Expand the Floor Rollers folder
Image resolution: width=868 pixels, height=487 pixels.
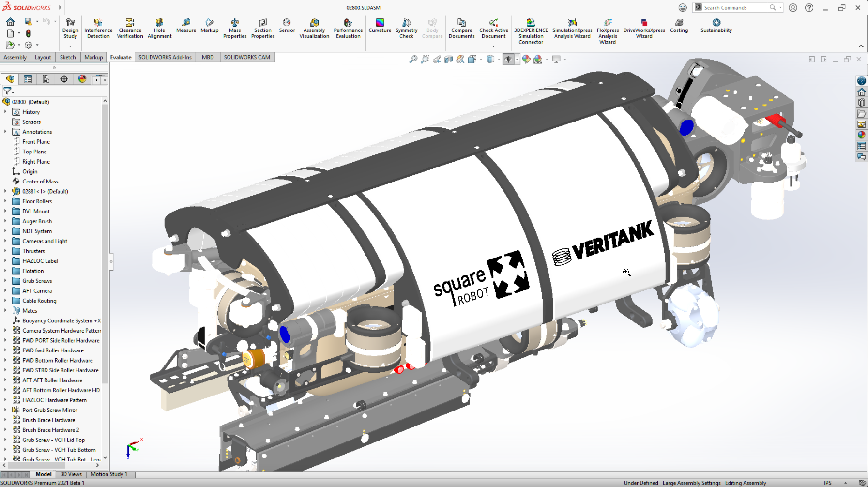[5, 201]
